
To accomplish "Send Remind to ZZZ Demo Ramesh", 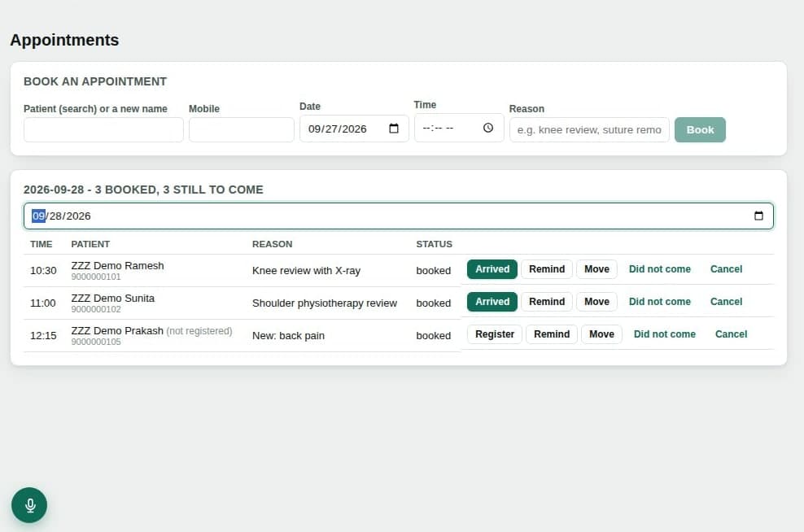I will pyautogui.click(x=547, y=269).
